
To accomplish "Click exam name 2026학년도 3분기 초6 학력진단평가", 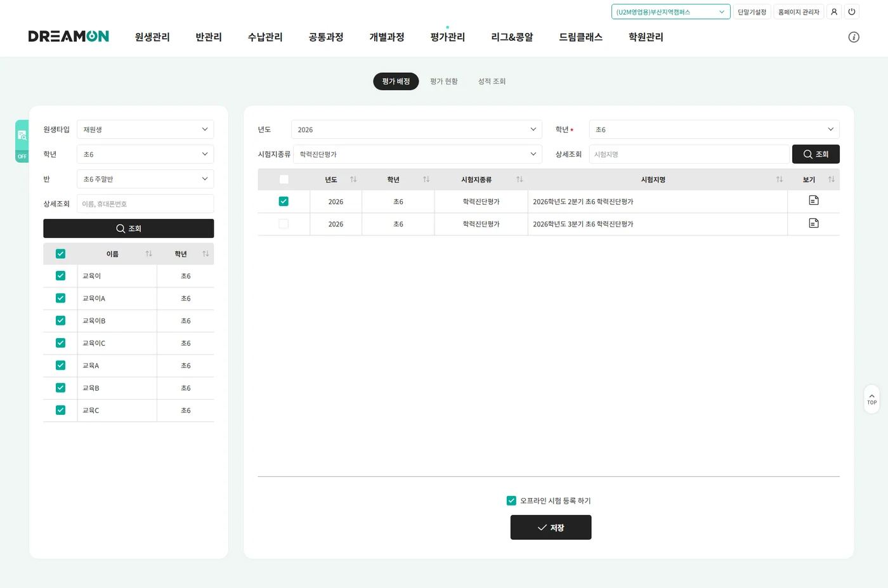I will [x=583, y=224].
